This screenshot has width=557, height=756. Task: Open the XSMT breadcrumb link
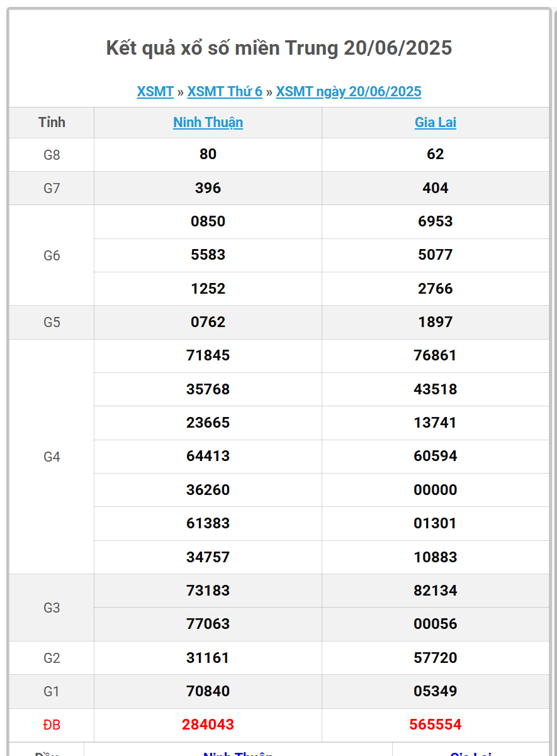pyautogui.click(x=155, y=91)
